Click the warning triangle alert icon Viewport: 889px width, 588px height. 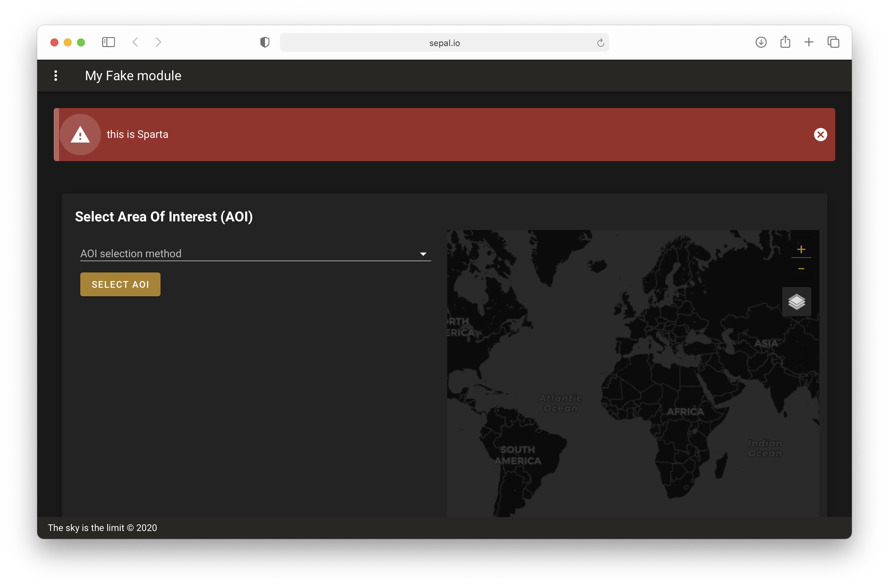(80, 135)
